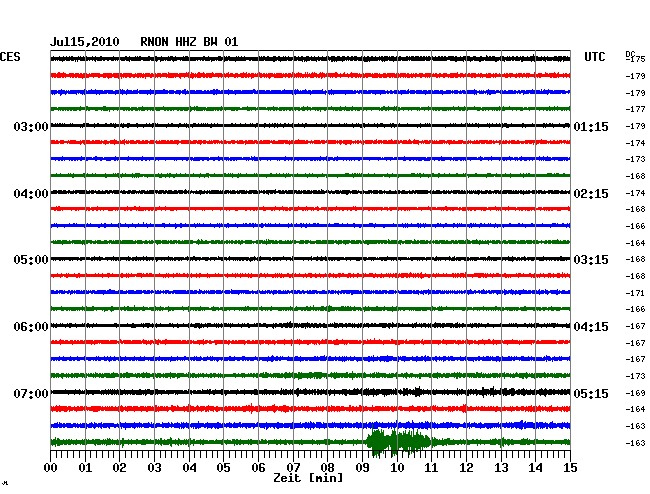Screen dimensions: 650x494
Task: Click the 07:00 local time label
Action: 31,393
